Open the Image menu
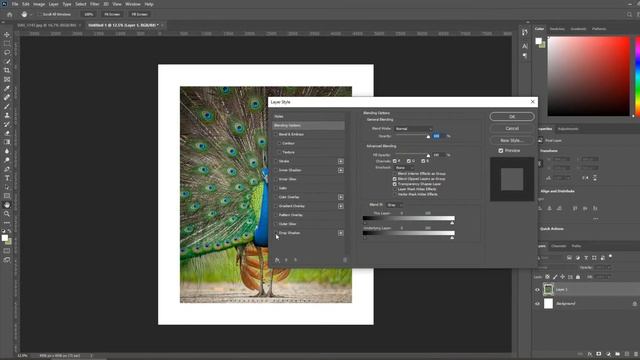 coord(39,4)
